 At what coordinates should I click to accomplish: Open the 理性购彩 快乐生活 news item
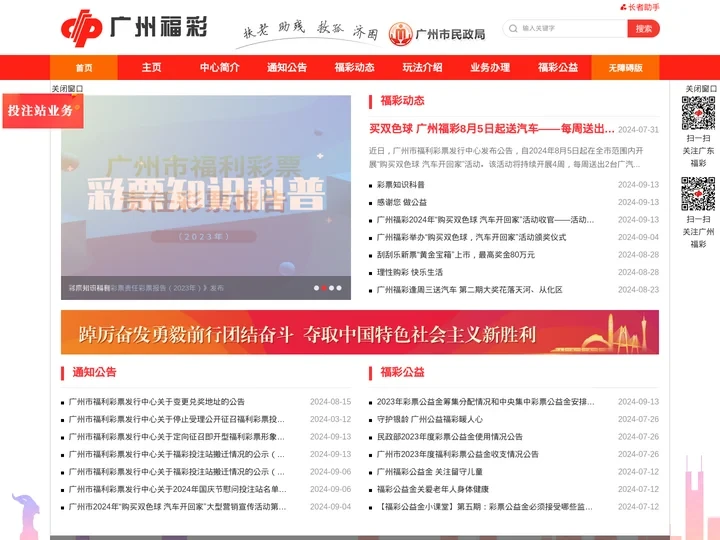tap(410, 272)
